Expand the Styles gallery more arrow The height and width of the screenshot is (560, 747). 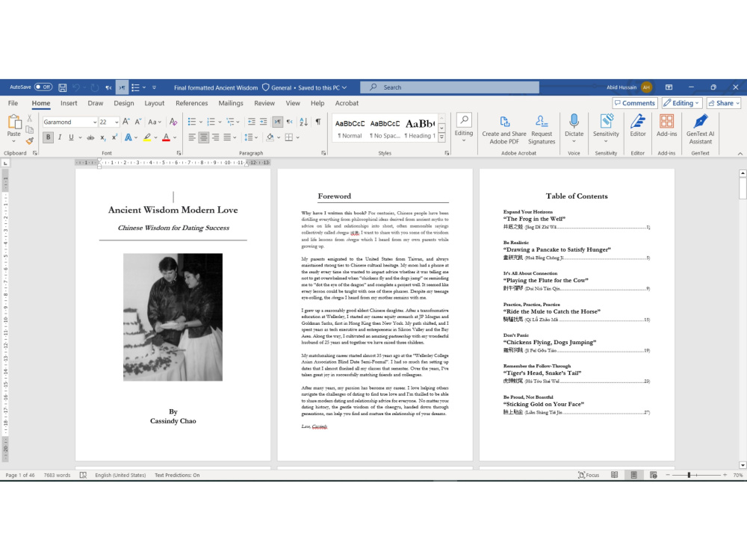coord(441,137)
